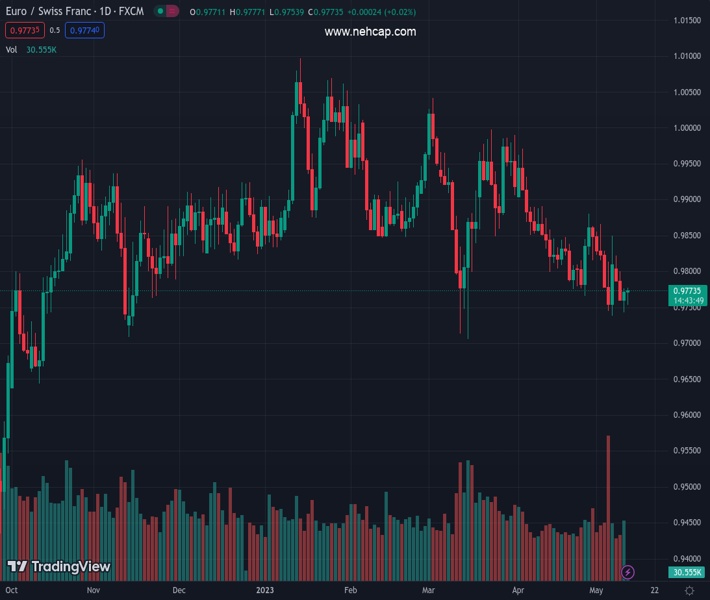Click the TradingView logo
Image resolution: width=710 pixels, height=600 pixels.
[x=58, y=567]
